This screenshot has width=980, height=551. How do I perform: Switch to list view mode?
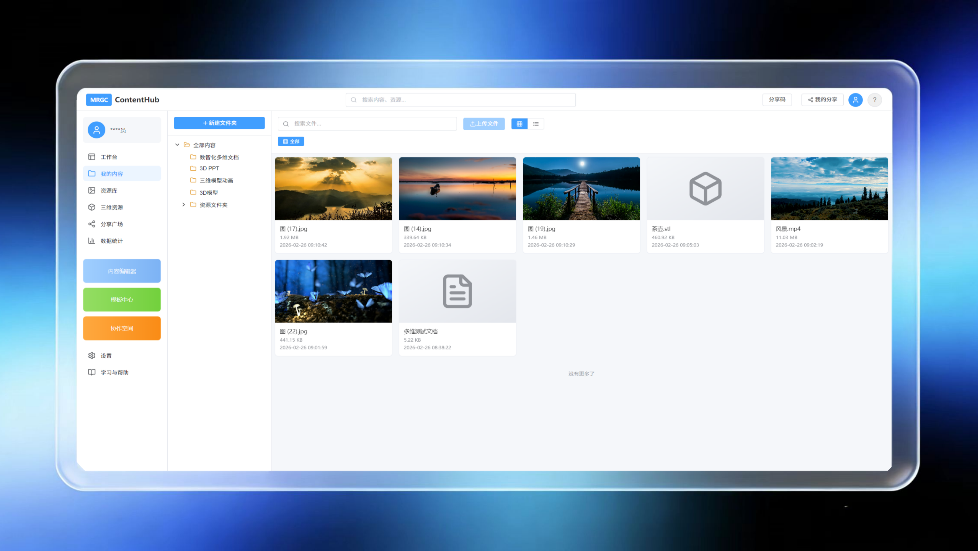[537, 124]
